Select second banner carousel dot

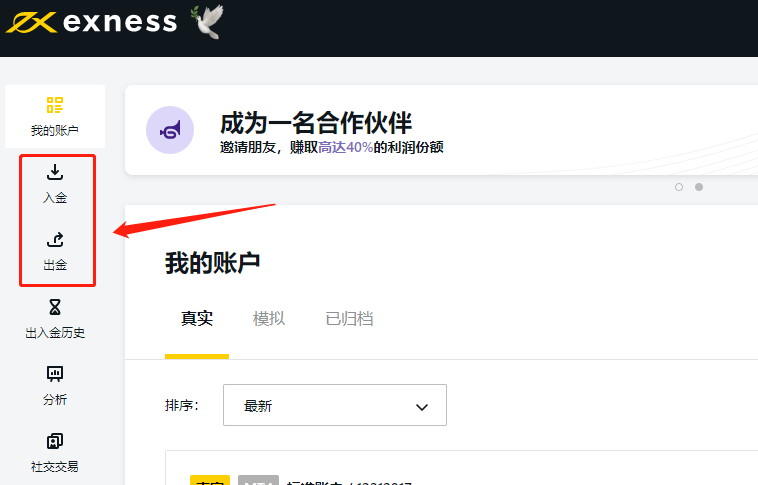699,187
